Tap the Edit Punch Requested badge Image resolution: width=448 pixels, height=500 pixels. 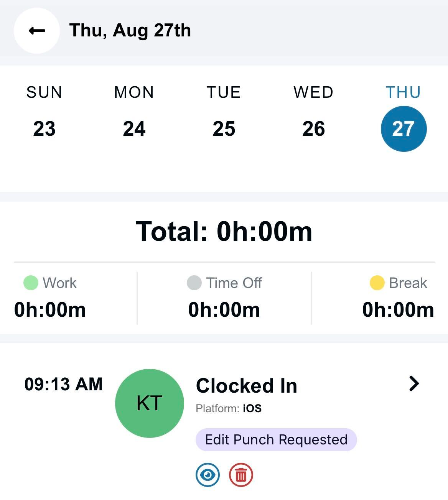[x=276, y=439]
